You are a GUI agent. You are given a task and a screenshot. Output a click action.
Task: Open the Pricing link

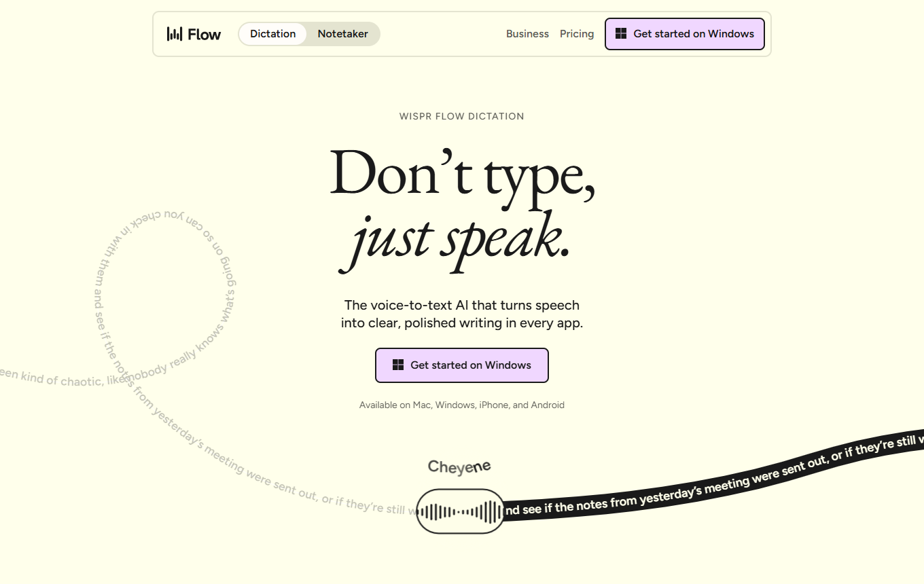click(577, 34)
